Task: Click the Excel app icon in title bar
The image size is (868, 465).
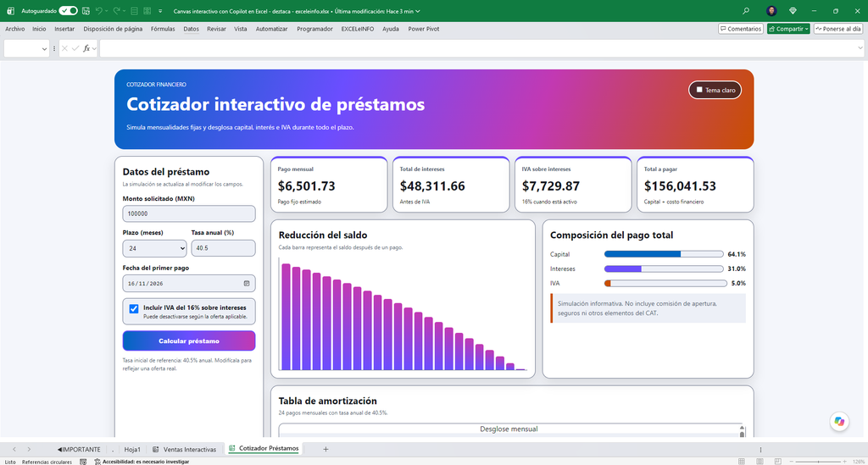Action: coord(10,11)
